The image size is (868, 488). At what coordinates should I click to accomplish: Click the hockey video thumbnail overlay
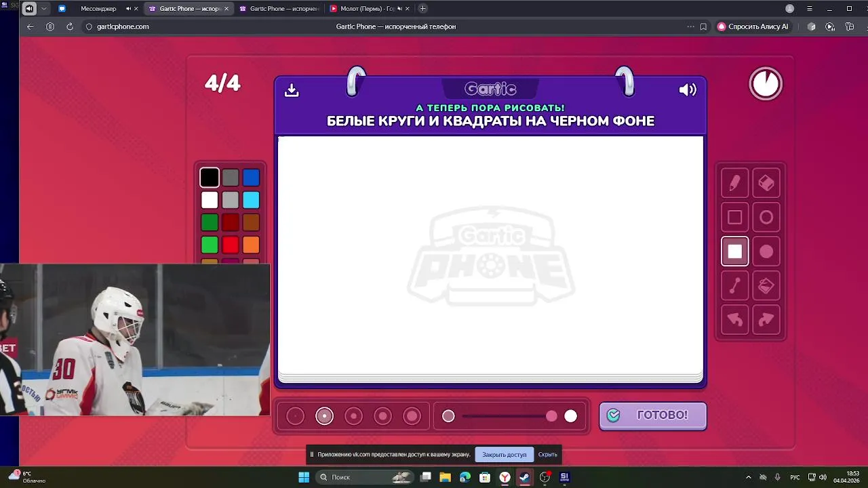[x=135, y=340]
